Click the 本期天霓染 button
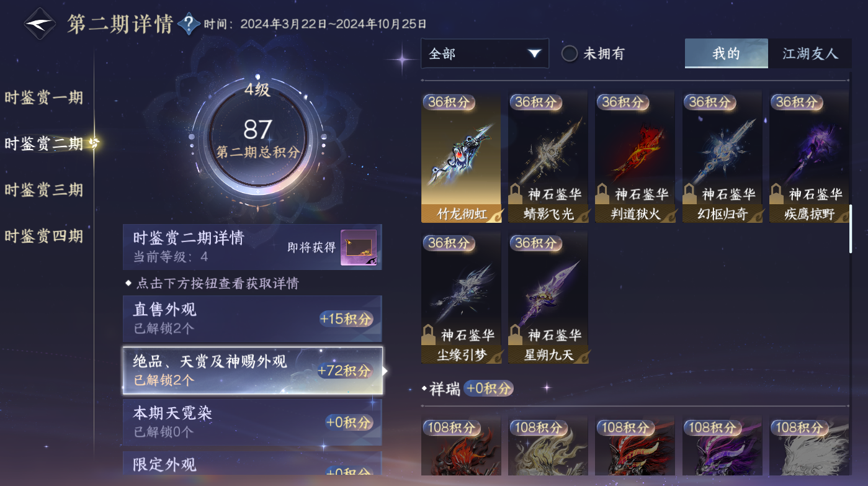868x486 pixels. click(253, 422)
